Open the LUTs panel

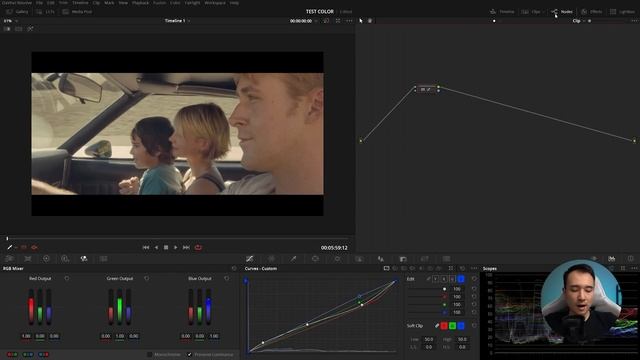click(x=45, y=12)
